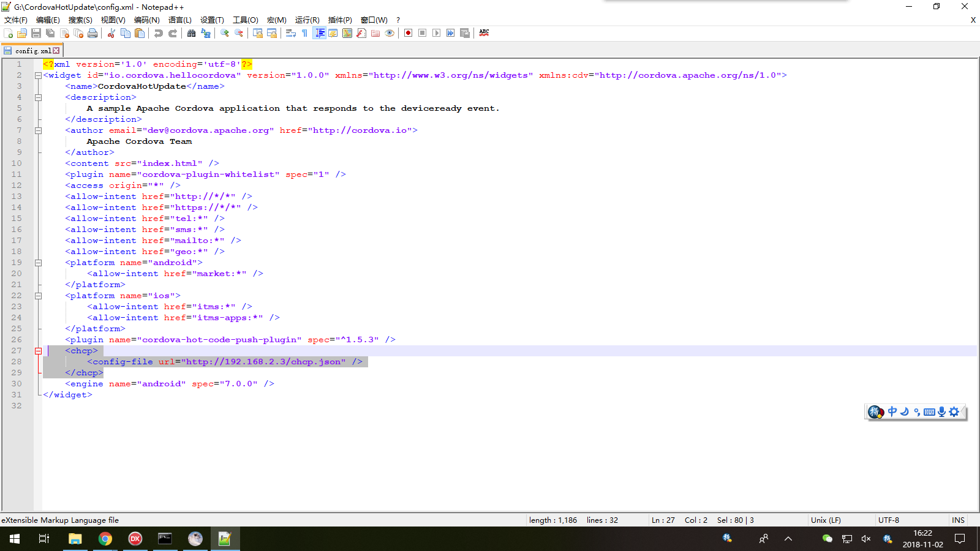Open the Replace dialog icon
The image size is (980, 551).
pyautogui.click(x=206, y=33)
